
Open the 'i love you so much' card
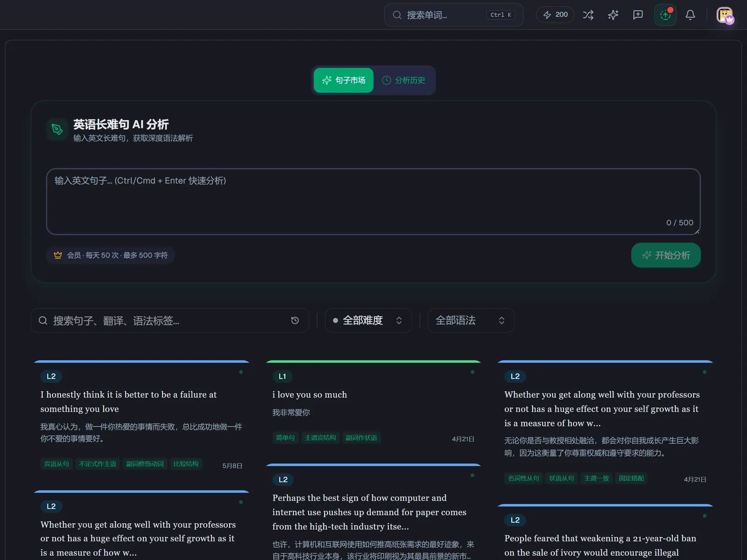pyautogui.click(x=373, y=406)
